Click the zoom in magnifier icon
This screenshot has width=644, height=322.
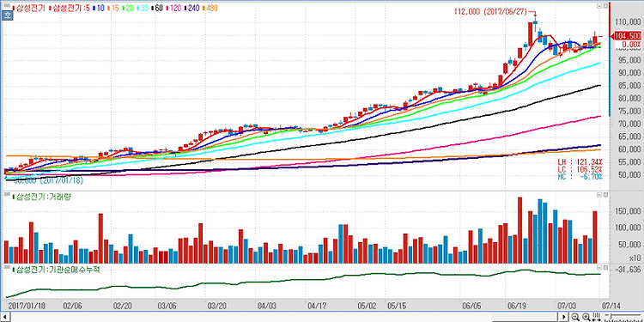coord(586,317)
